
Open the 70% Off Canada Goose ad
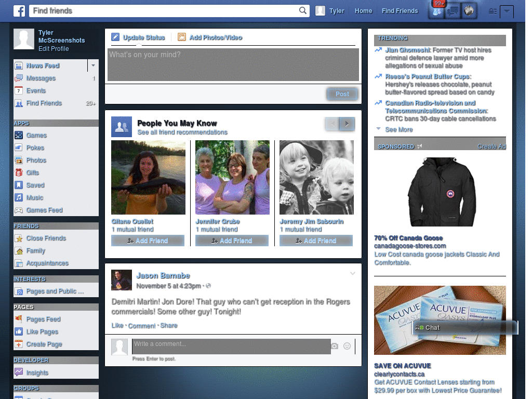(x=408, y=238)
